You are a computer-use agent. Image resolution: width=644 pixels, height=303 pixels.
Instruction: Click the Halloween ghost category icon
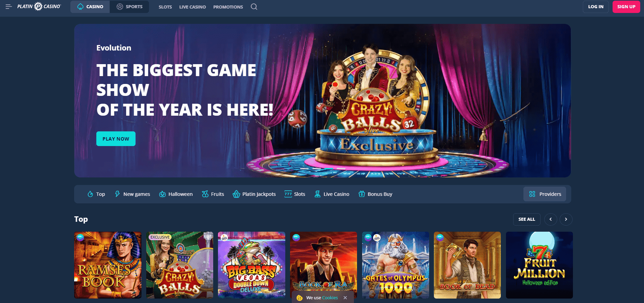(x=162, y=194)
